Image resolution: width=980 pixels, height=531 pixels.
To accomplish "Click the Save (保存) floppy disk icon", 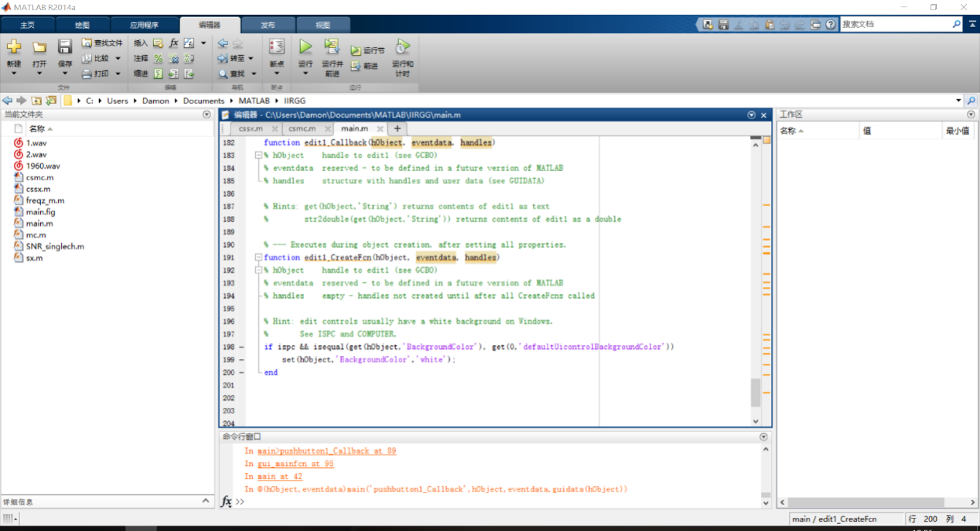I will pos(65,47).
